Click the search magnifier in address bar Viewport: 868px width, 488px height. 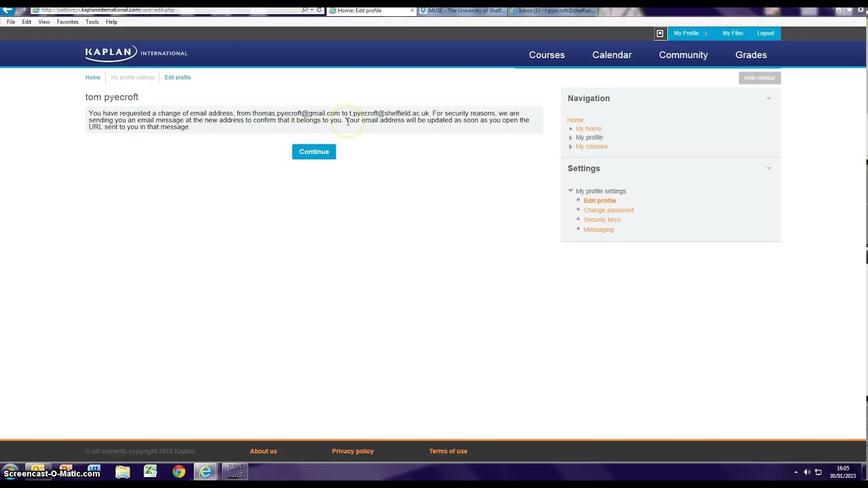click(x=304, y=10)
